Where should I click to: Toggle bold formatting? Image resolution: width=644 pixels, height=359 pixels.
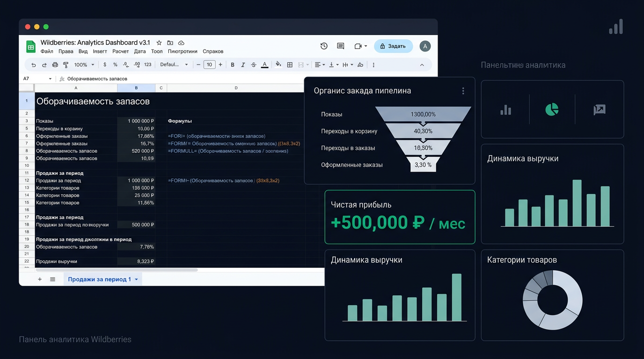[x=232, y=65]
